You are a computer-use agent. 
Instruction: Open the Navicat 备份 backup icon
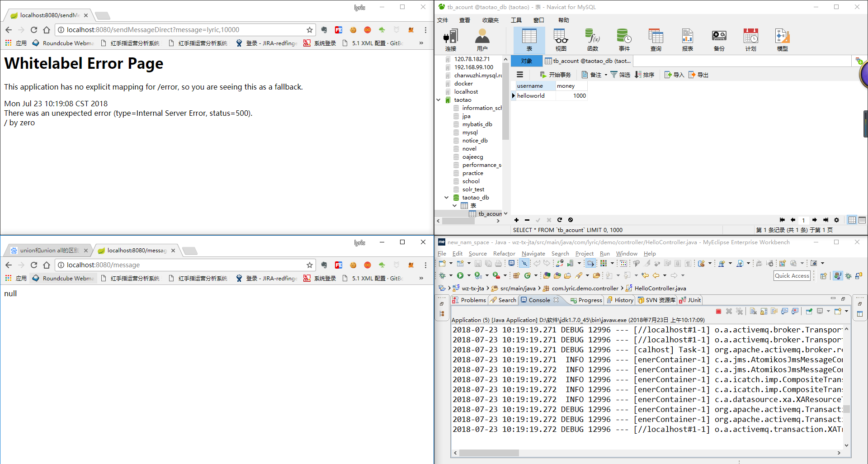(719, 40)
